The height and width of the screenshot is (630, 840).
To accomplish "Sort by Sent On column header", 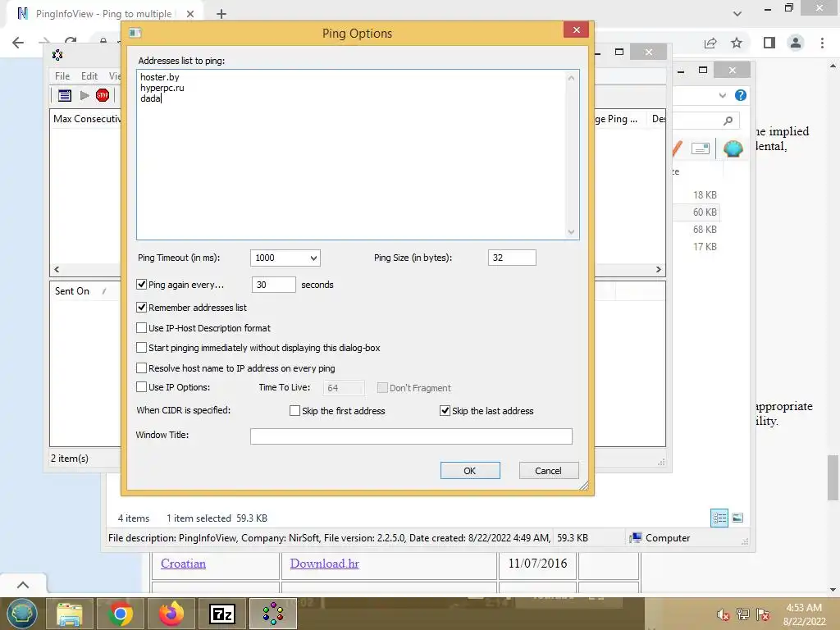I will tap(80, 291).
